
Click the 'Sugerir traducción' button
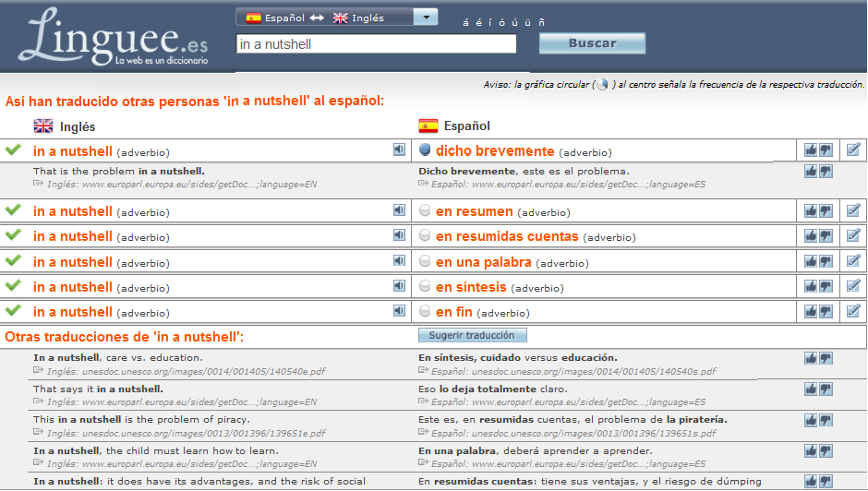pyautogui.click(x=472, y=335)
